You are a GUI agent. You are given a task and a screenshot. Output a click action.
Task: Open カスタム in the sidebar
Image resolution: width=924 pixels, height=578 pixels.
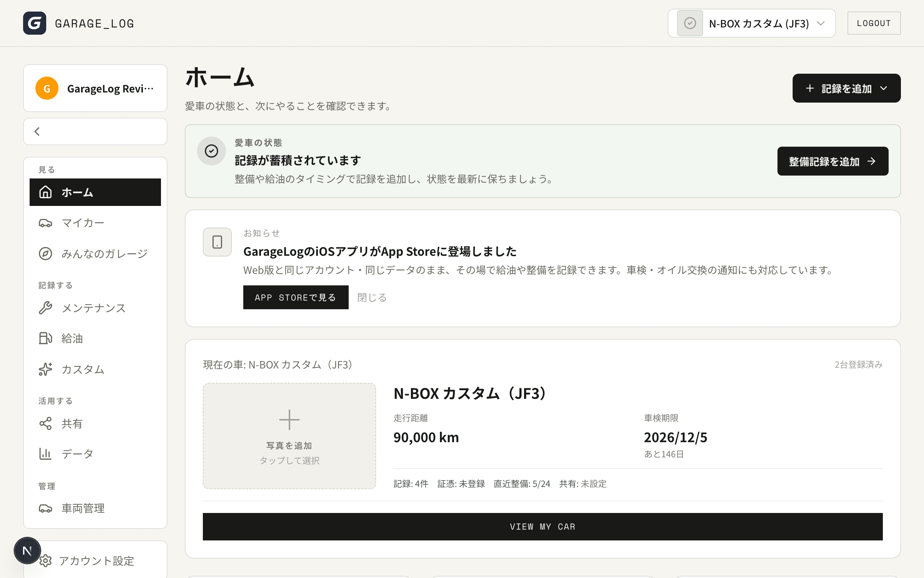pos(95,369)
